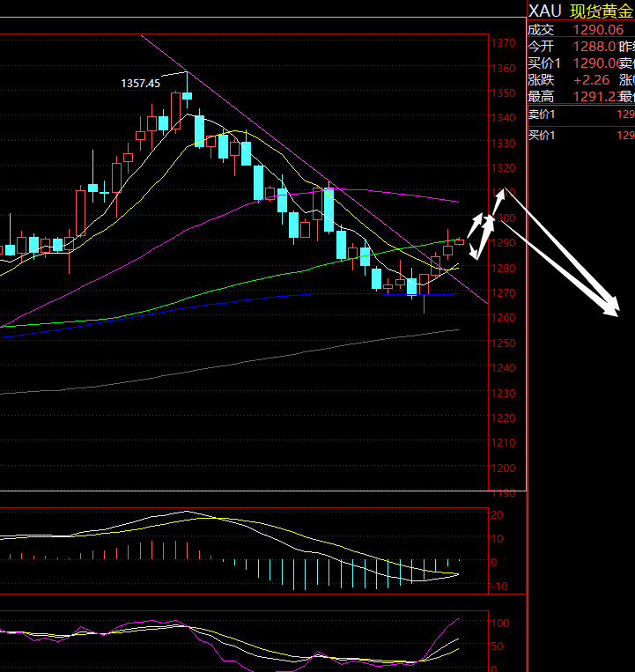Select the 最高 value 1291.23

596,97
